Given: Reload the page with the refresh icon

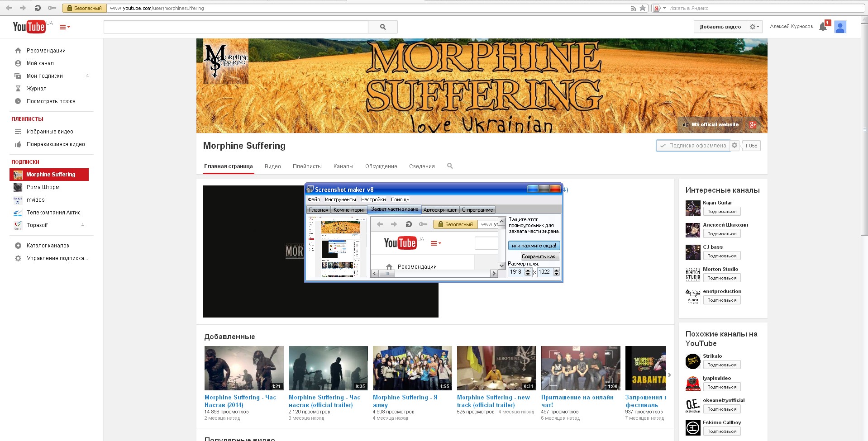Looking at the screenshot, I should coord(38,8).
